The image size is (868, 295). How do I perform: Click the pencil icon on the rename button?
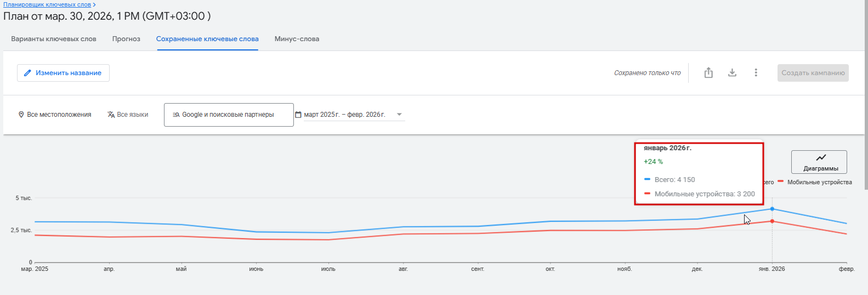click(27, 73)
